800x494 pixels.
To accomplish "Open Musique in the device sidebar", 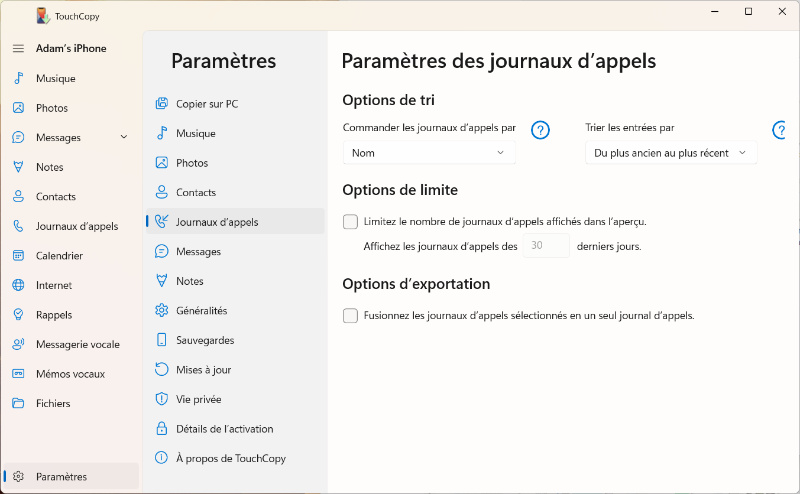I will 55,78.
